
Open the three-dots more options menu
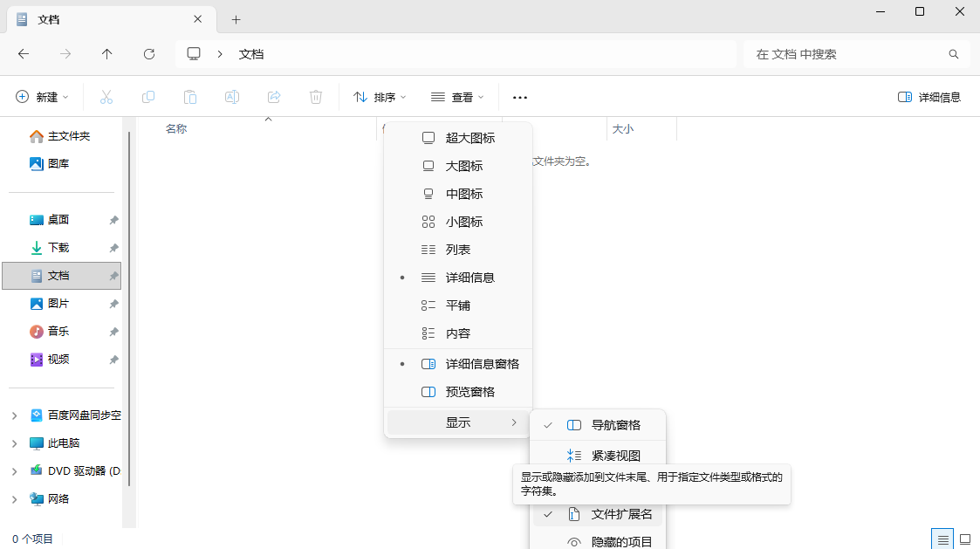click(x=520, y=97)
